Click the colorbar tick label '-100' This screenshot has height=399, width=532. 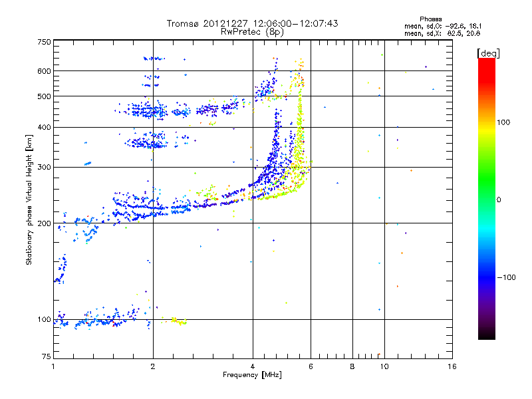(506, 277)
